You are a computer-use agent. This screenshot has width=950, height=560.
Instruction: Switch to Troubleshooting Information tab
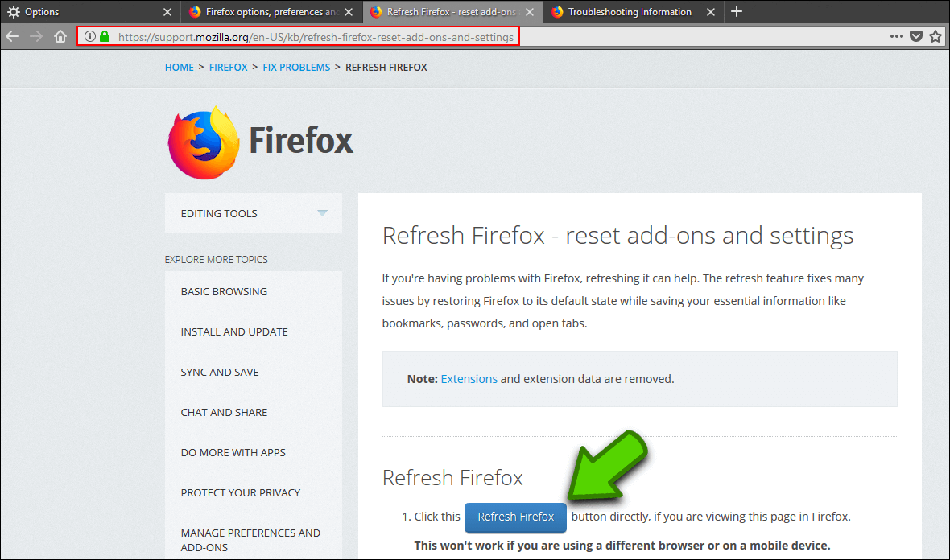tap(633, 12)
